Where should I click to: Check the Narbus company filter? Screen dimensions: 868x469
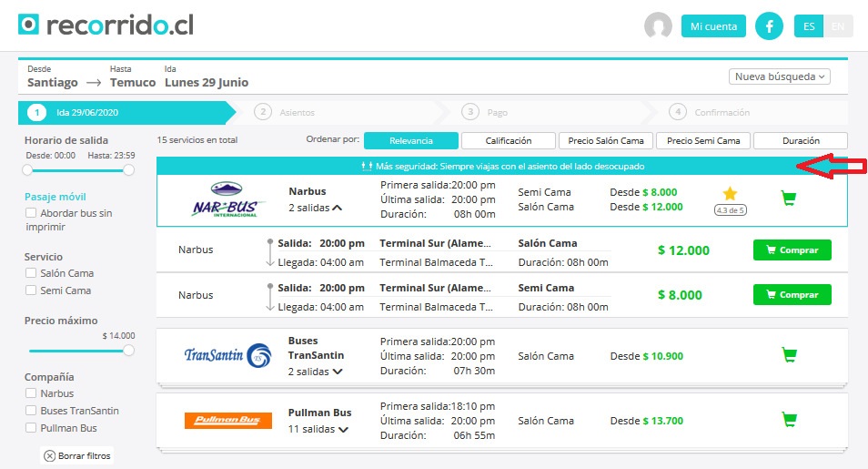(31, 393)
